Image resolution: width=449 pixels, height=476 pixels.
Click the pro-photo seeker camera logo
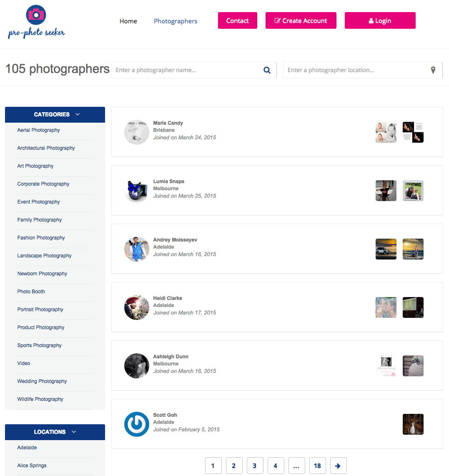(x=36, y=22)
